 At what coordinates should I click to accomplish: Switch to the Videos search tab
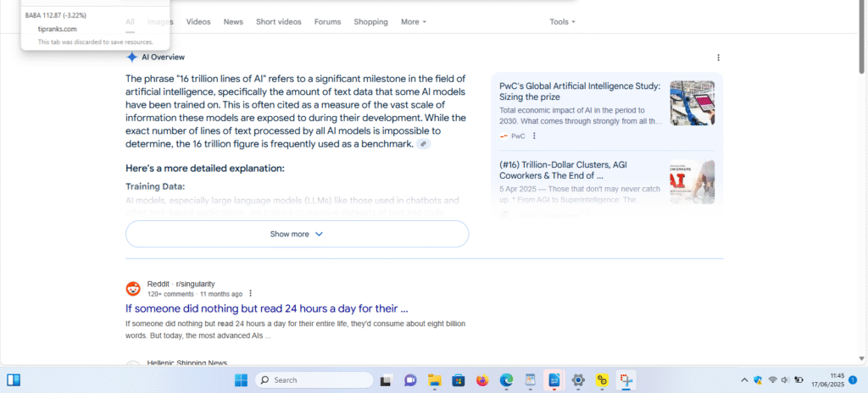pos(198,21)
